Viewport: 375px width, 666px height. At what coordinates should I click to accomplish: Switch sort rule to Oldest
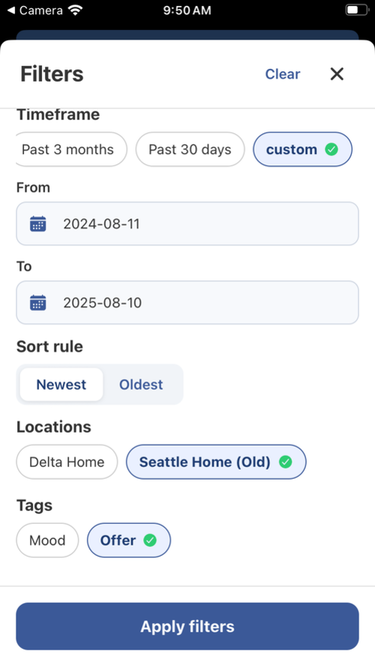(141, 384)
